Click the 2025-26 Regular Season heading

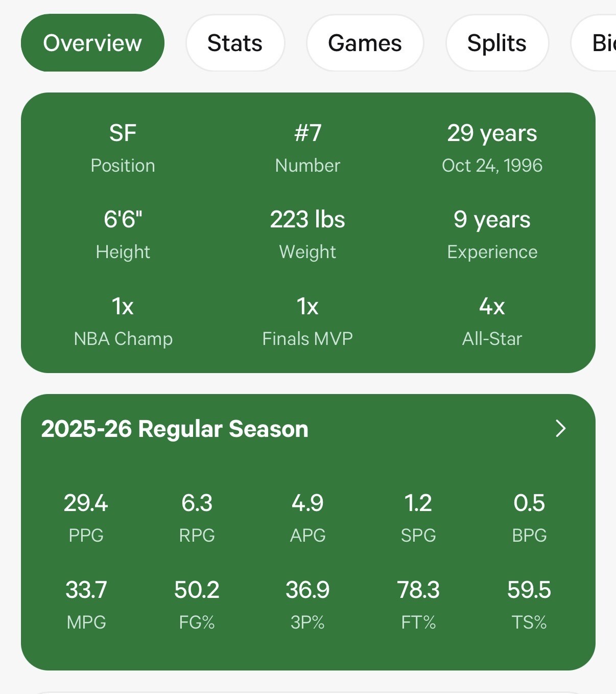175,429
